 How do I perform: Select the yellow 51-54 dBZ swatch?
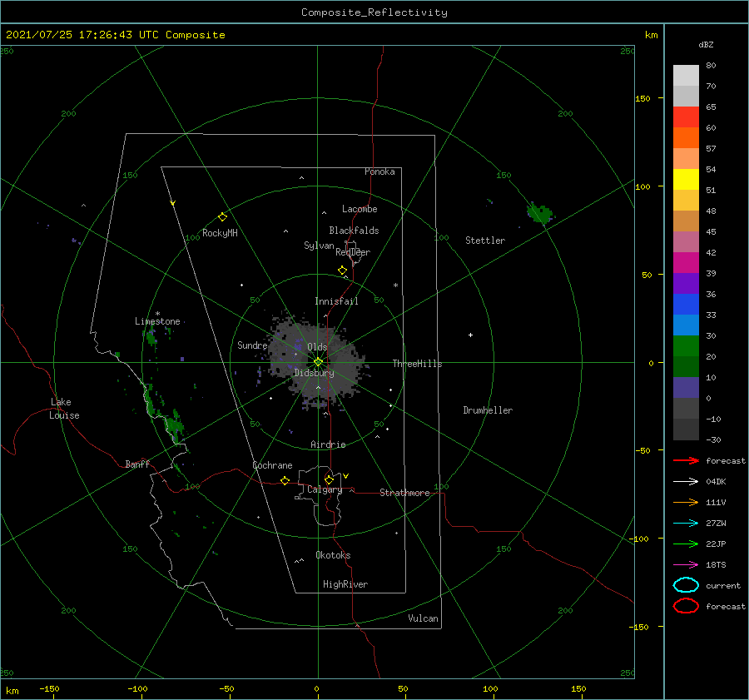[x=686, y=180]
